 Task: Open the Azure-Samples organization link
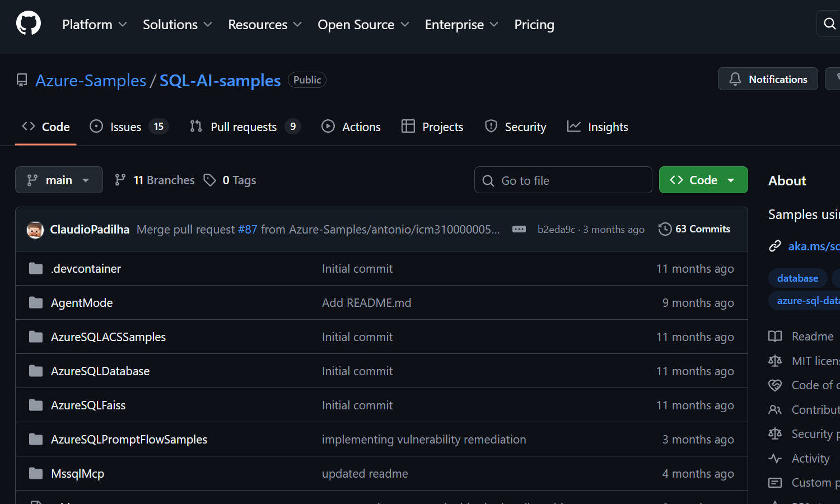coord(91,81)
